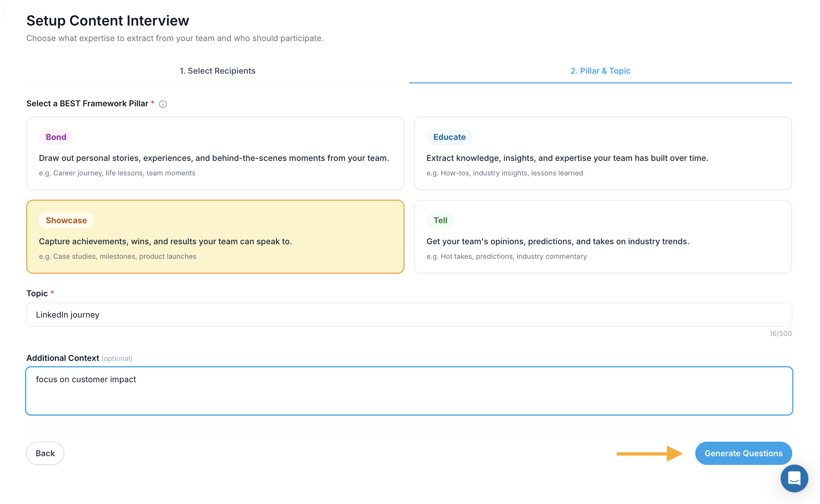Click the 'e.g. Hot takes, predictions' example text
Viewport: 820px width, 504px height.
click(506, 256)
